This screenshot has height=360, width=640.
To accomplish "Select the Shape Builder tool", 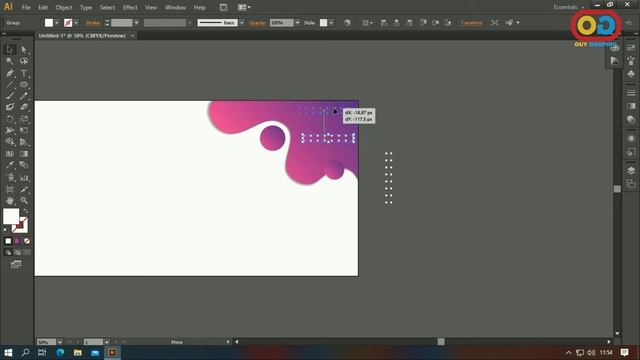I will (10, 142).
